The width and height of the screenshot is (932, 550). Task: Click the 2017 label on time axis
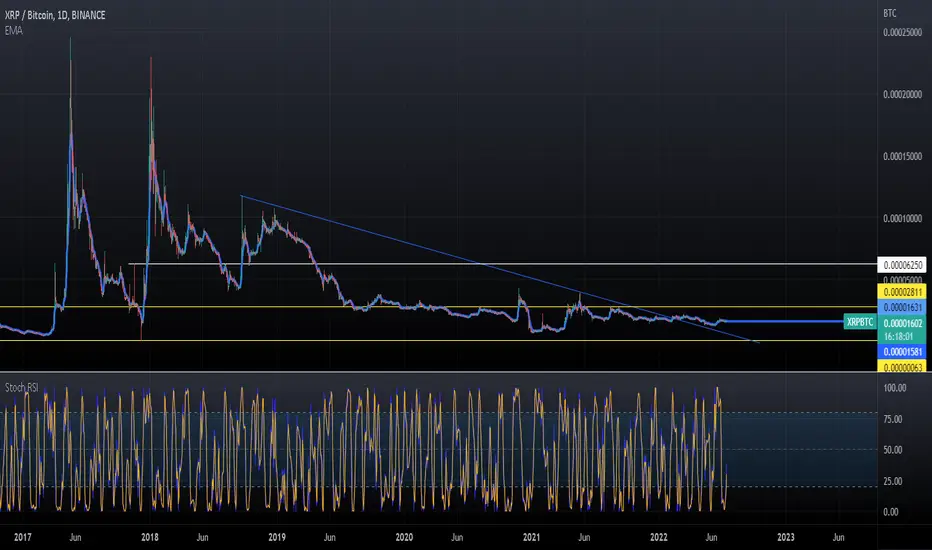coord(23,537)
